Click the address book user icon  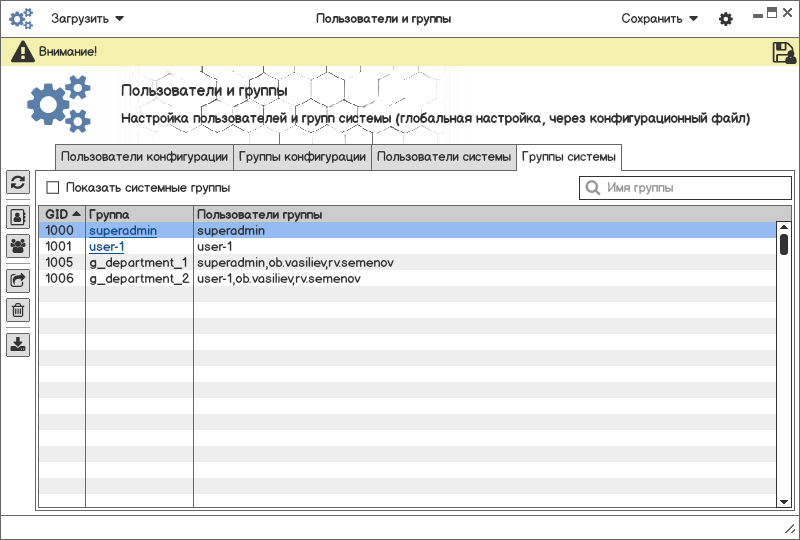coord(18,217)
